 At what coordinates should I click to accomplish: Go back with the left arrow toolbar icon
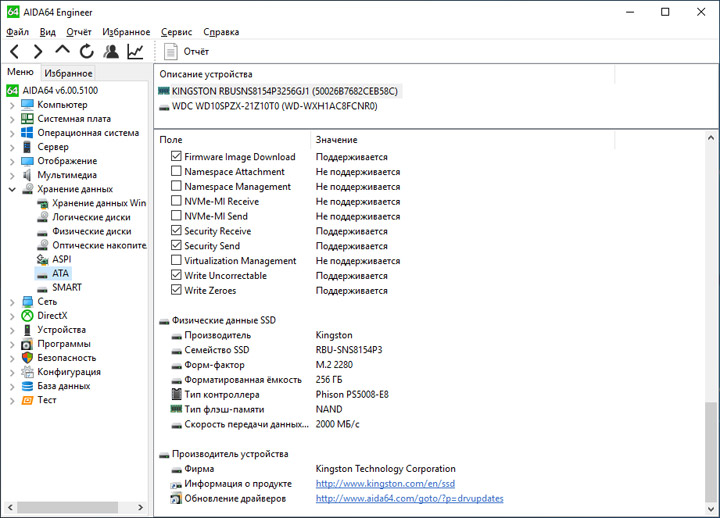(14, 51)
